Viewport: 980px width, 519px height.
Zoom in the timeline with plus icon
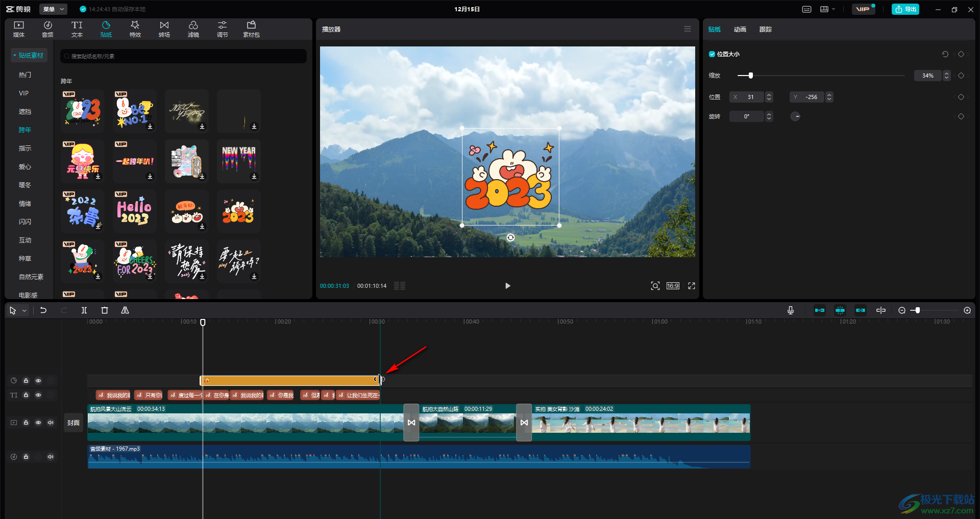click(x=967, y=310)
